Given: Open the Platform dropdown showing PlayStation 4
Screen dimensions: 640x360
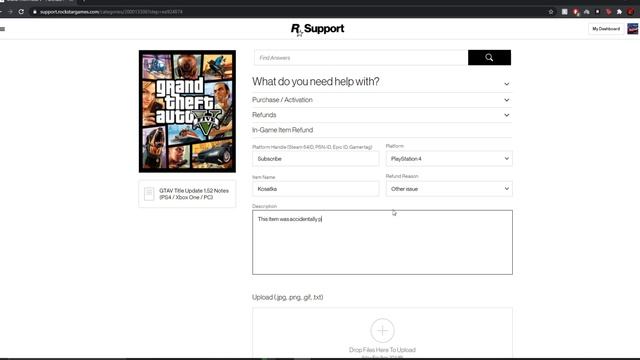Looking at the screenshot, I should 449,159.
